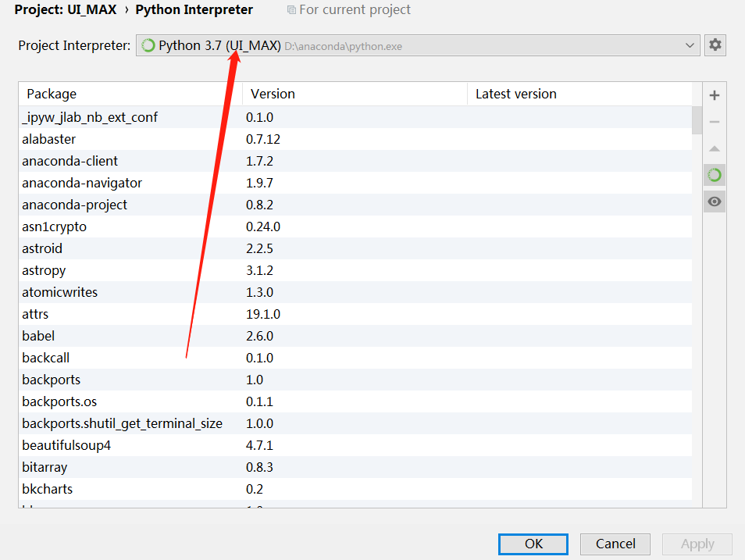Select the astroid package row
The width and height of the screenshot is (745, 560).
coord(355,248)
